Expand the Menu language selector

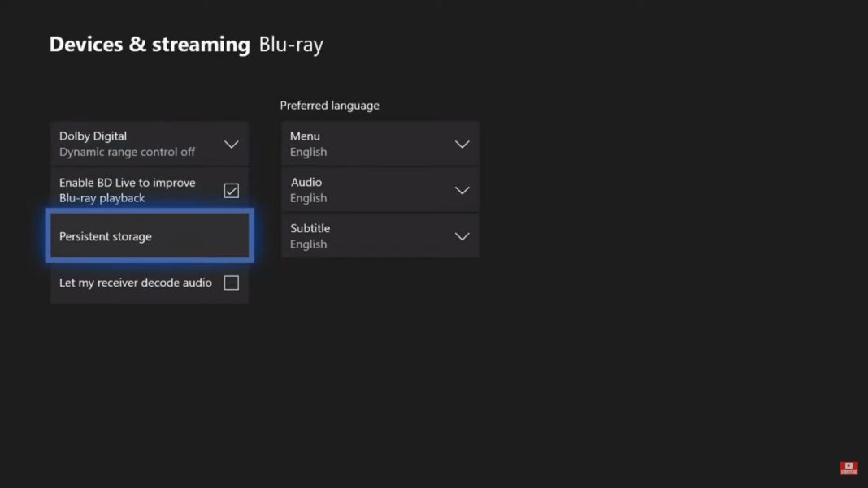click(x=380, y=144)
